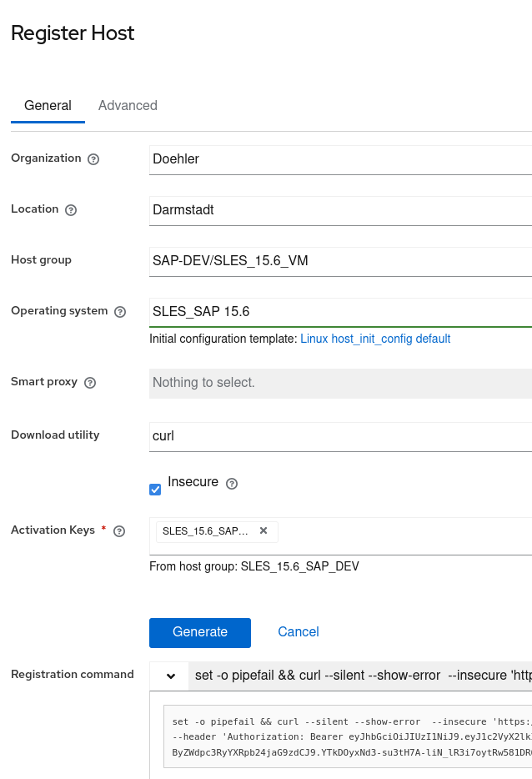Click the Cancel link
This screenshot has height=779, width=532.
(299, 632)
